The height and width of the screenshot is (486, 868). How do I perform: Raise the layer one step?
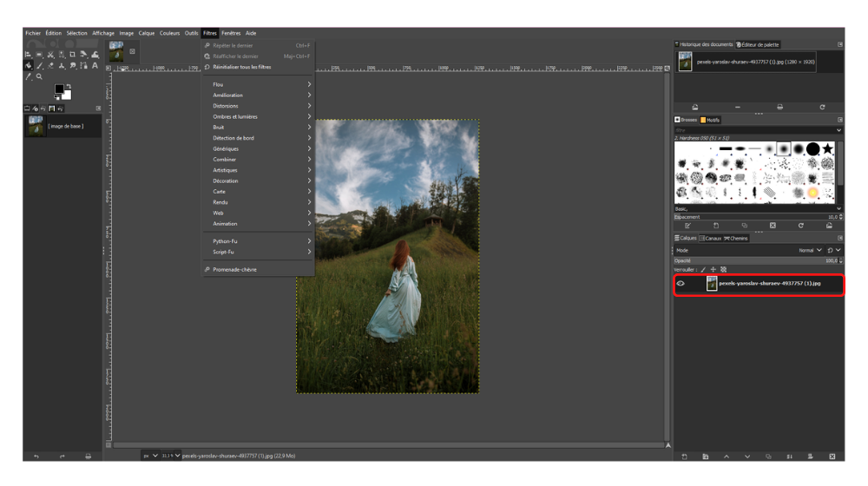click(727, 456)
